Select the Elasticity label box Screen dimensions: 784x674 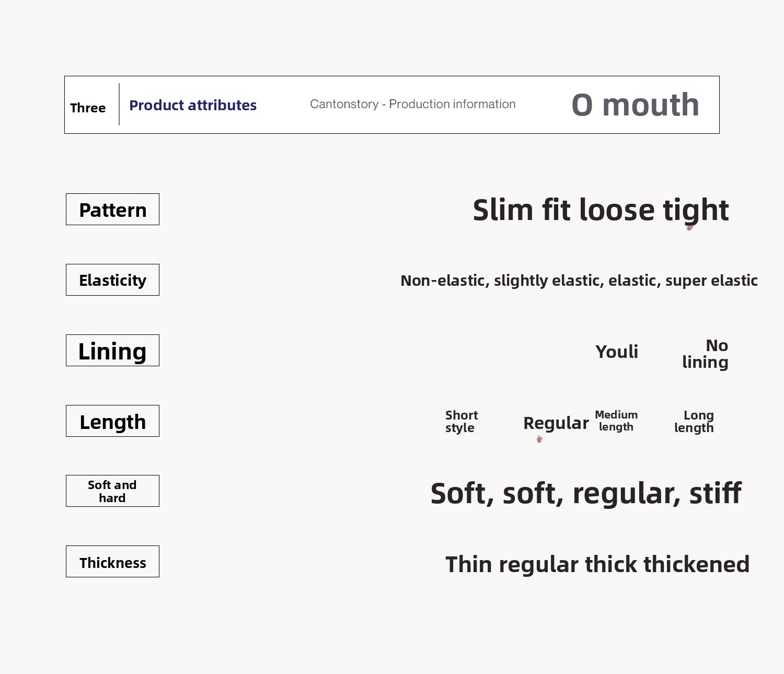click(x=112, y=280)
